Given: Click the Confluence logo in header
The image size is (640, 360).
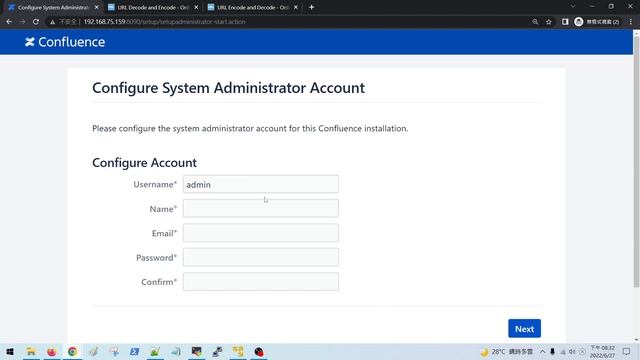Looking at the screenshot, I should (65, 42).
